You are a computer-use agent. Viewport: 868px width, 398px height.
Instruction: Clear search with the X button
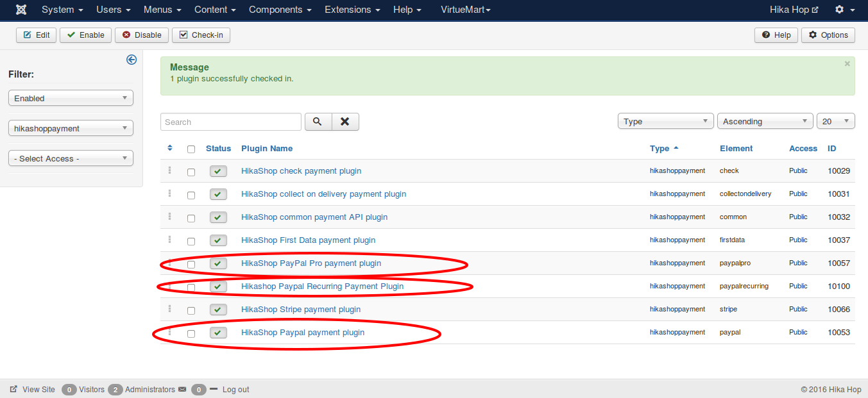(345, 122)
